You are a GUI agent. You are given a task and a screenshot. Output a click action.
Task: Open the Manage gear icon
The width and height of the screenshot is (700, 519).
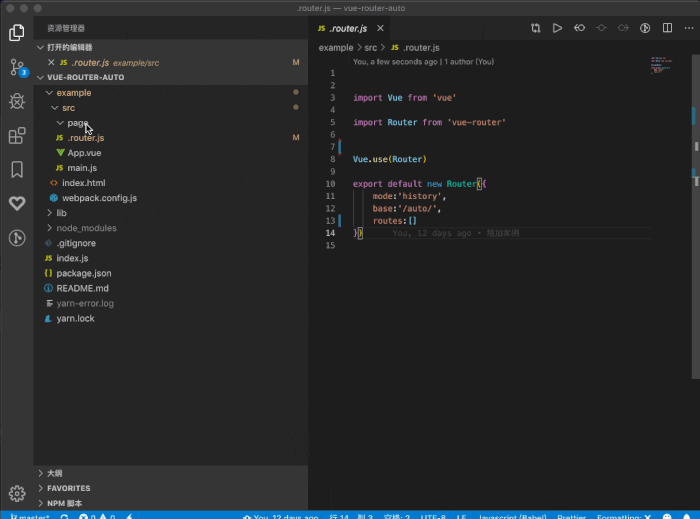pos(17,493)
